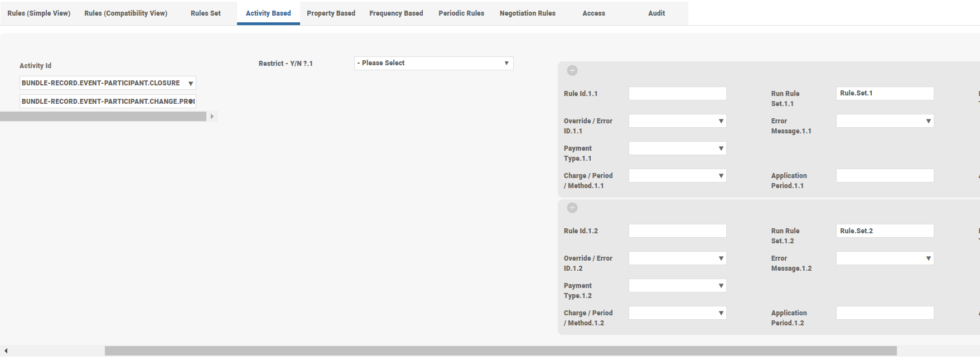This screenshot has height=360, width=980.
Task: Click the plus icon above Rule Id.1.1
Action: tap(572, 70)
